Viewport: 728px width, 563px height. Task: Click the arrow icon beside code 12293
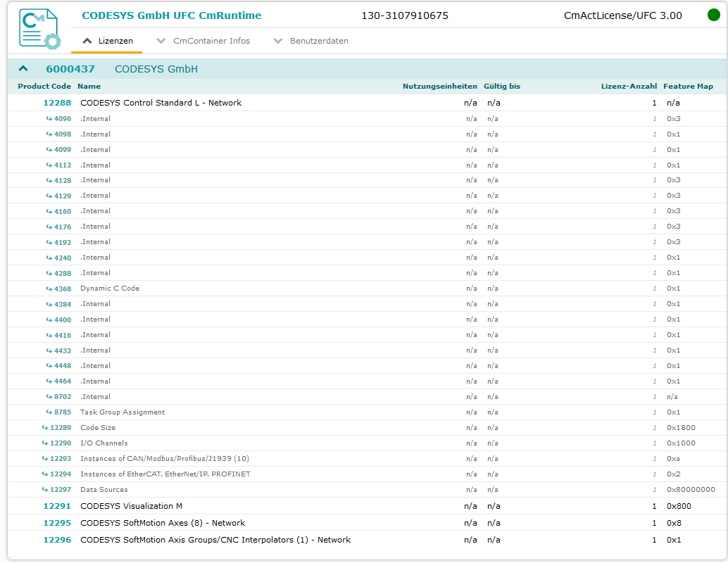pos(45,459)
